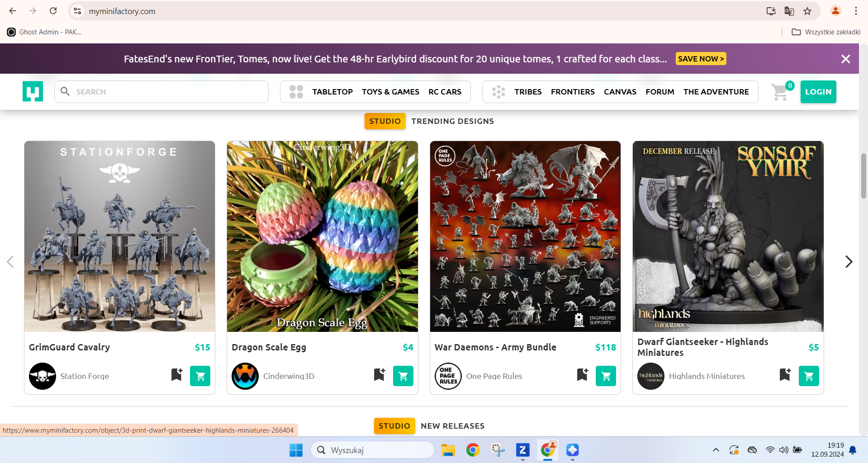Open the Dragon Scale Egg thumbnail image
Viewport: 868px width, 463px height.
pos(323,236)
